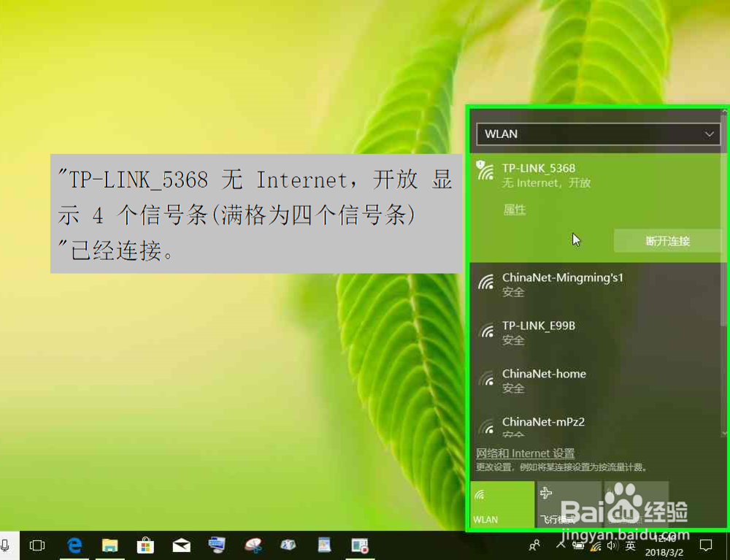Click the Wi-Fi icon in the system tray
This screenshot has width=730, height=560.
(x=596, y=545)
